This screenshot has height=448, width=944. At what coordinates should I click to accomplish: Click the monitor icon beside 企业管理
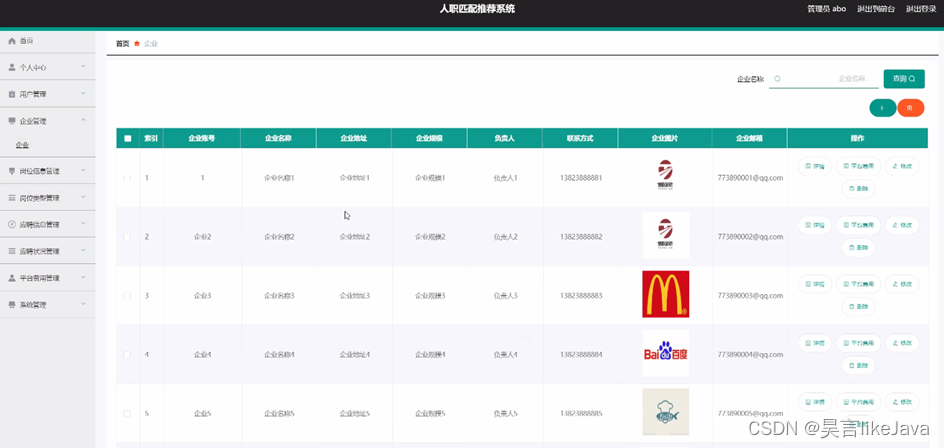11,121
